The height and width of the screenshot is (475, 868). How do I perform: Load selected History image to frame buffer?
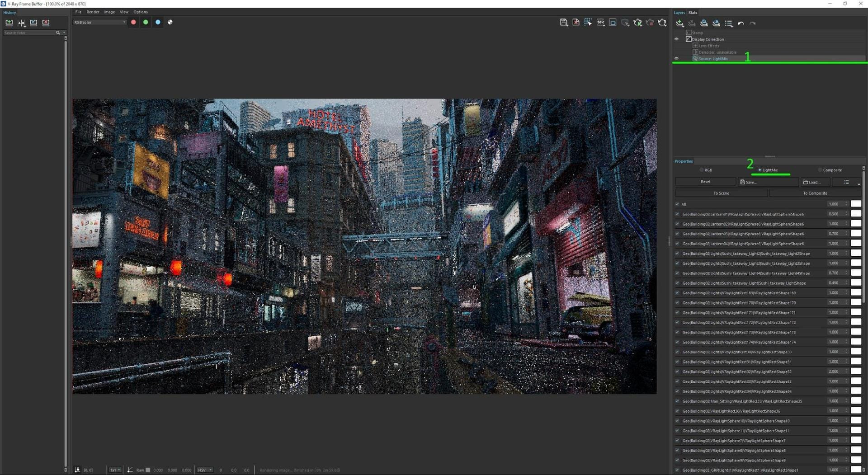point(33,23)
